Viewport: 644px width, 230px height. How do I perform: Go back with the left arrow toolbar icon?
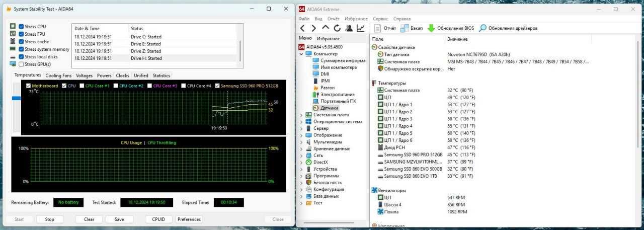coord(302,28)
